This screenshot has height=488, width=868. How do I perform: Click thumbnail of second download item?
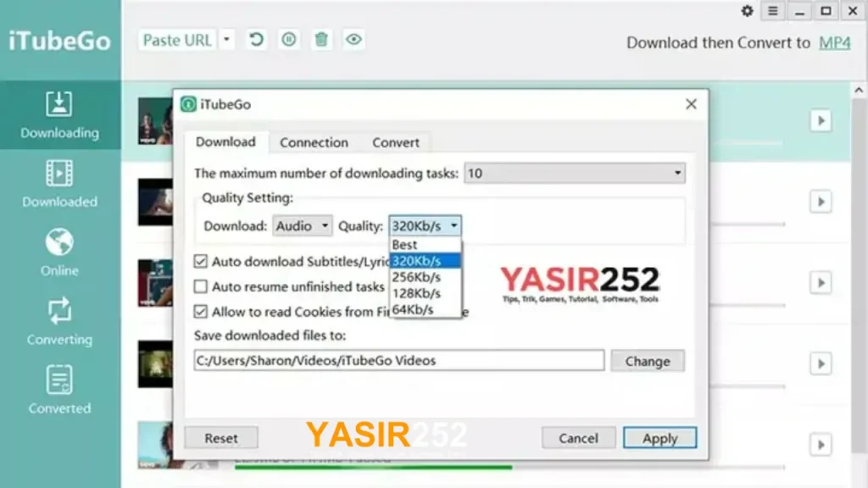point(156,202)
